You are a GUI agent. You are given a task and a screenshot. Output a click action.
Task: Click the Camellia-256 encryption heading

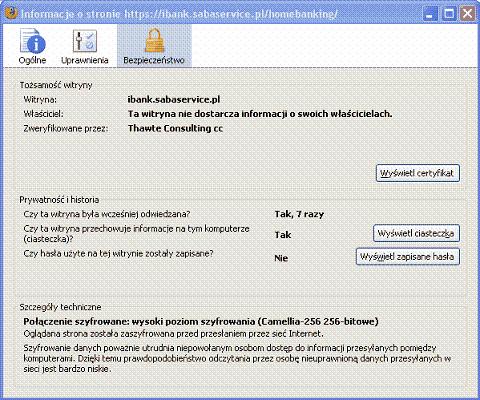(201, 322)
